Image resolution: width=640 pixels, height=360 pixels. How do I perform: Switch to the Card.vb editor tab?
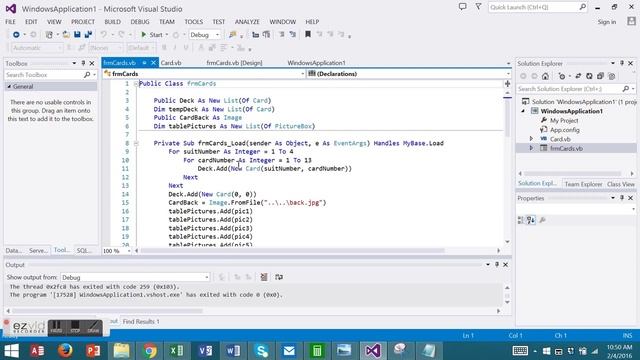[171, 63]
